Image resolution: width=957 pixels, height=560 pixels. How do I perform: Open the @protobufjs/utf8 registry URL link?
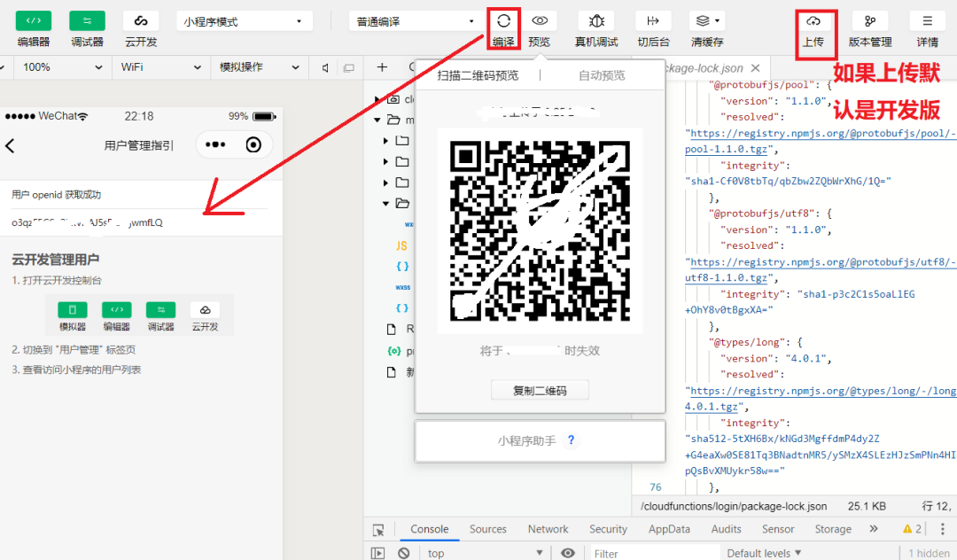click(821, 269)
